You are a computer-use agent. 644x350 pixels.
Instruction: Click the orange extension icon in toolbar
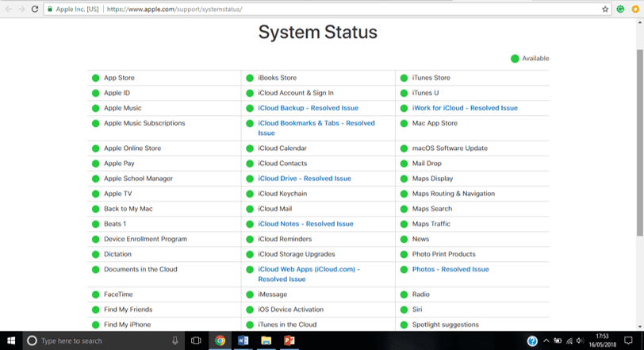(635, 9)
